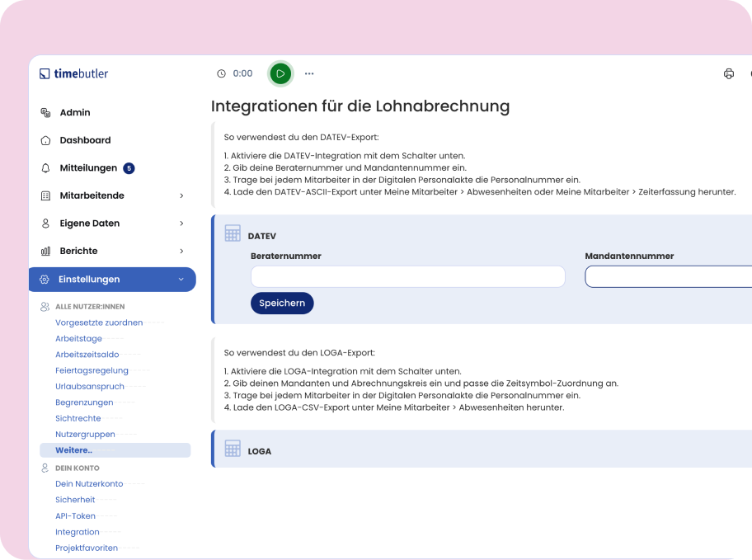Open Dein Nutzerkonto link
Image resolution: width=752 pixels, height=560 pixels.
tap(89, 483)
